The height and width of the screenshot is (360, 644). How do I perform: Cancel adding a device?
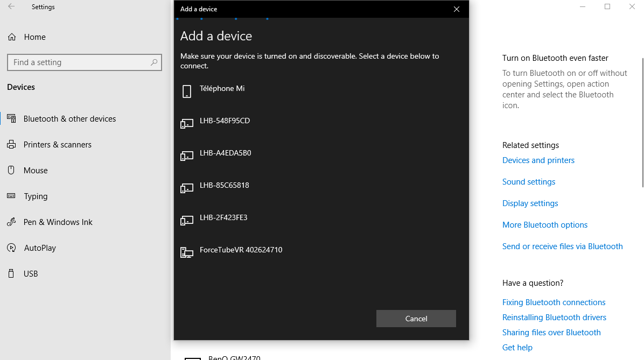(416, 319)
